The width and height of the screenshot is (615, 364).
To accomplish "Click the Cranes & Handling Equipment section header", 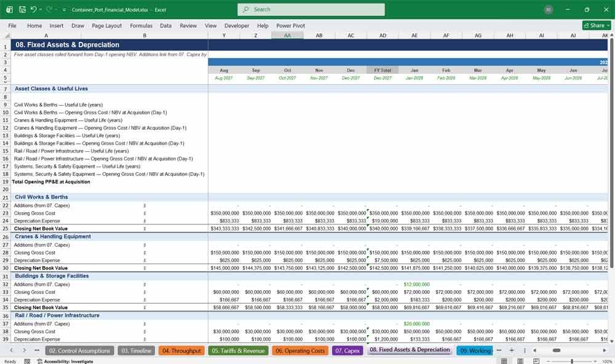I will point(52,237).
